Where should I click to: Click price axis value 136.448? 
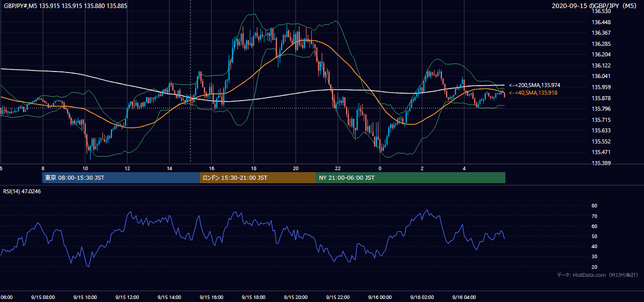601,22
